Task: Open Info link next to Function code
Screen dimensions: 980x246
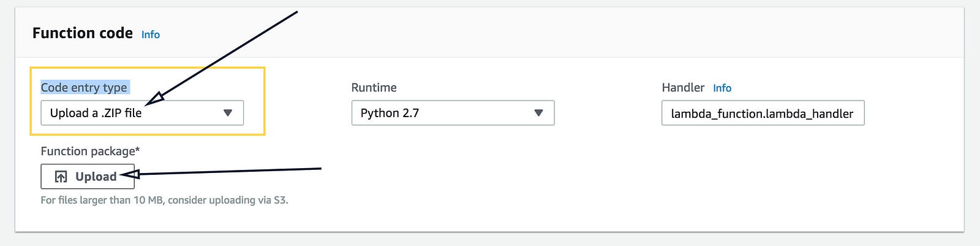Action: click(151, 35)
